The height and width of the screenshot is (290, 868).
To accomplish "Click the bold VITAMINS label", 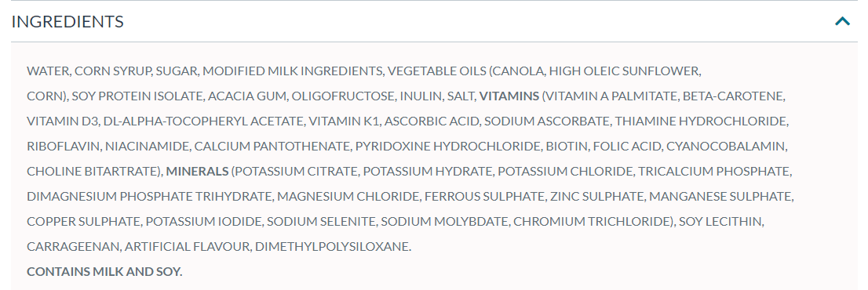I will click(x=509, y=96).
